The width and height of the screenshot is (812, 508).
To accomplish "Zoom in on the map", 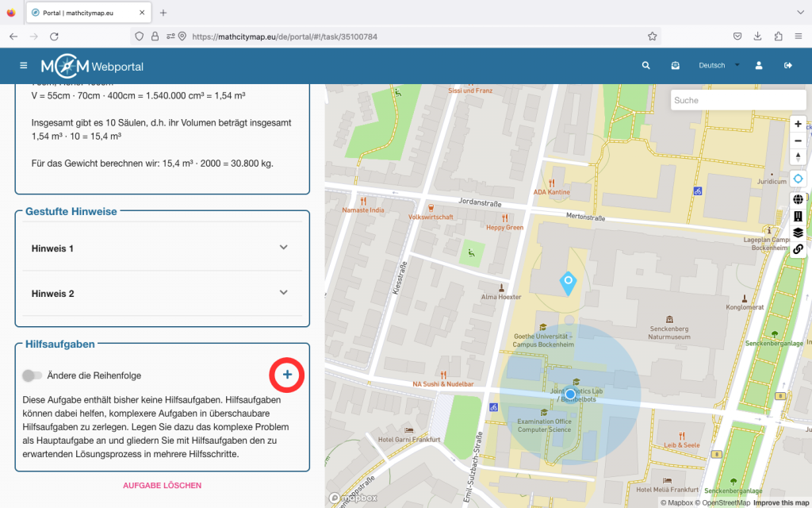I will (798, 124).
